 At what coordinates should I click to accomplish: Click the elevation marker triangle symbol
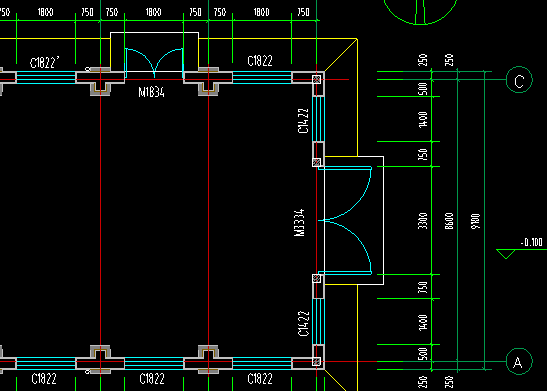[506, 254]
